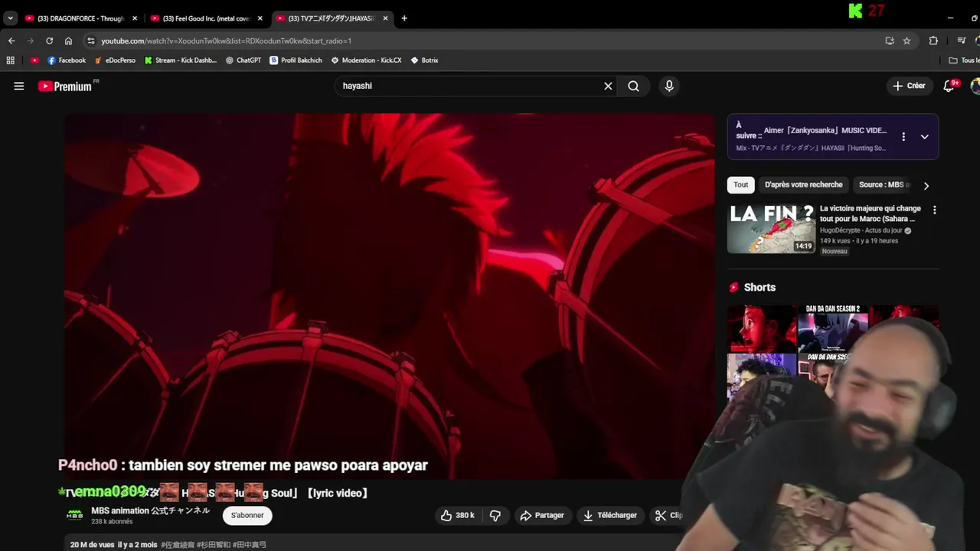Select the Tout filter chip
Image resolution: width=980 pixels, height=551 pixels.
point(740,184)
